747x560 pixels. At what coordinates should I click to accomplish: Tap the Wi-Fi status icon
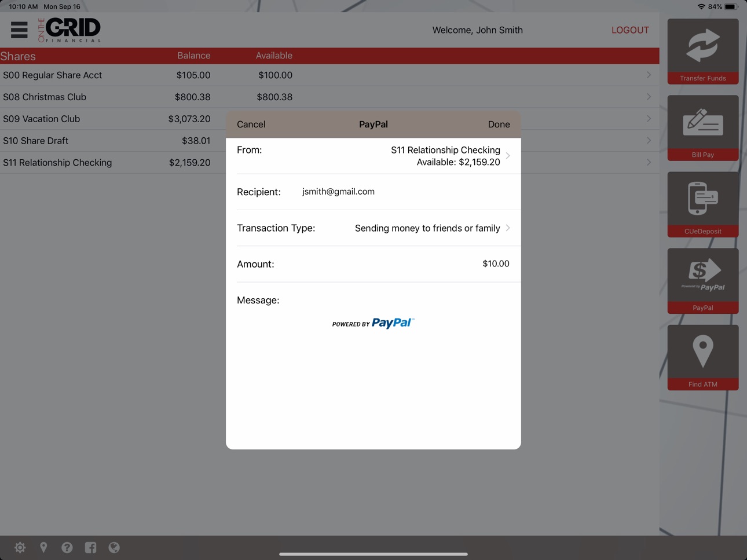point(701,7)
